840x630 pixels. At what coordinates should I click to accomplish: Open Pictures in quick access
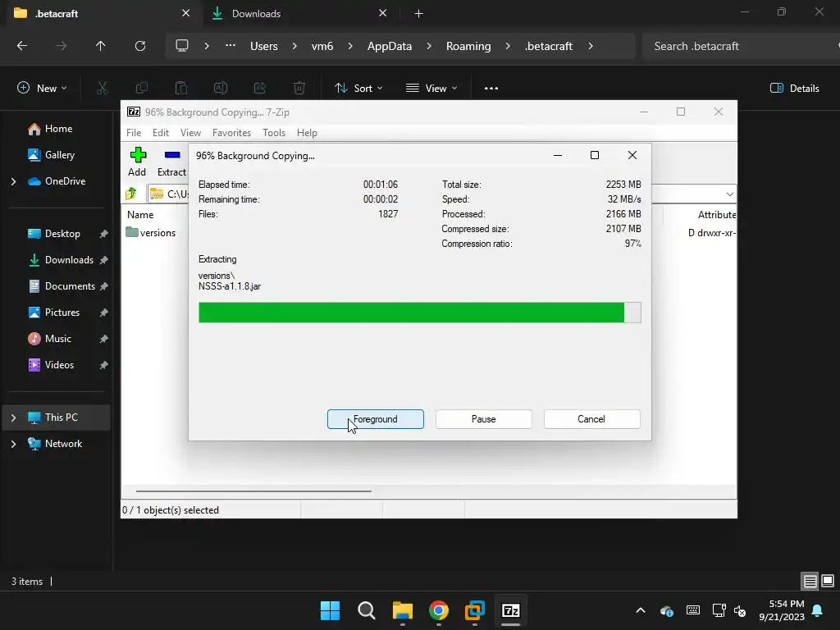[62, 313]
